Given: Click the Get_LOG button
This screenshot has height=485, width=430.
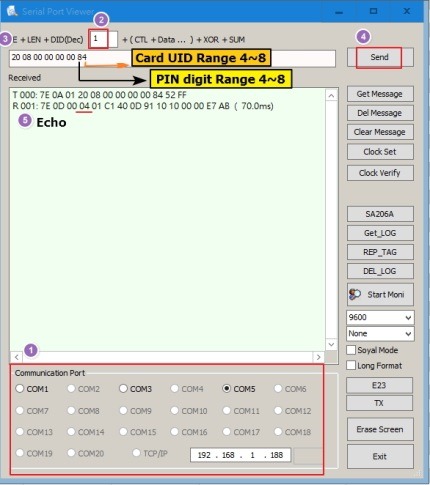Looking at the screenshot, I should tap(380, 233).
